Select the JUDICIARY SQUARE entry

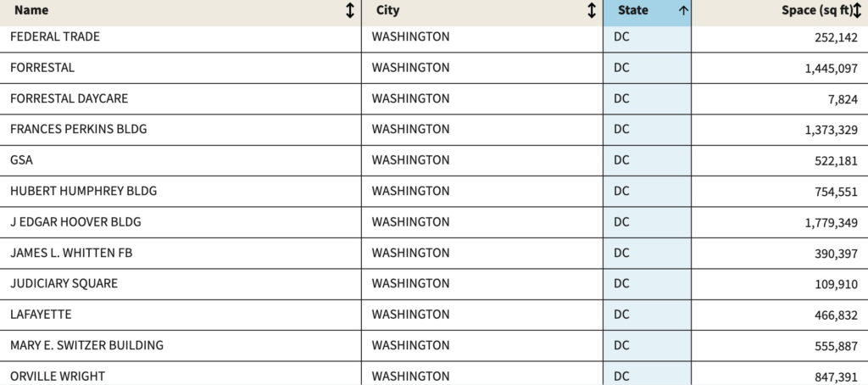64,283
